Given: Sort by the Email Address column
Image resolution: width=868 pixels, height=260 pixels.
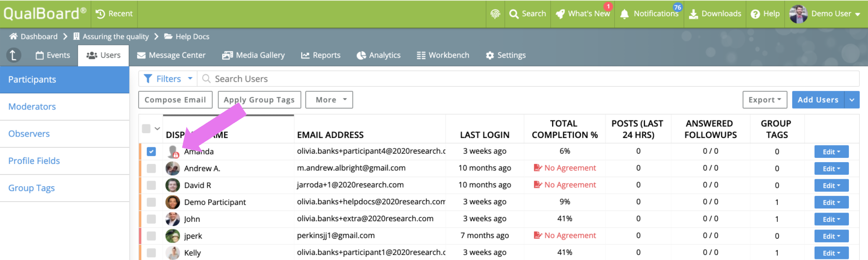Looking at the screenshot, I should click(x=330, y=135).
